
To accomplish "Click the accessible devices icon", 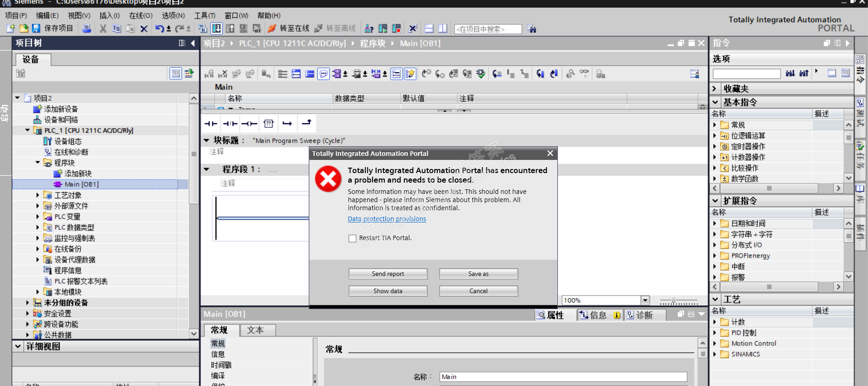I will click(369, 29).
